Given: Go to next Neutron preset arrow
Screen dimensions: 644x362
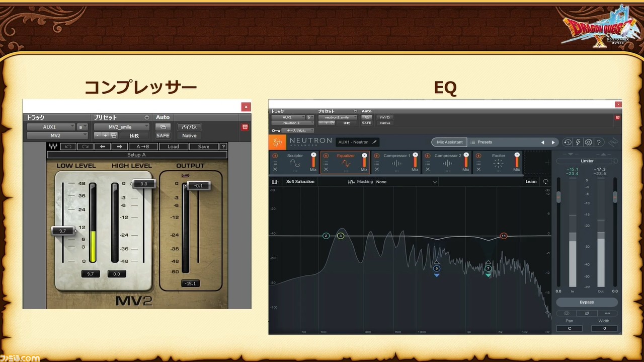Looking at the screenshot, I should [x=553, y=142].
